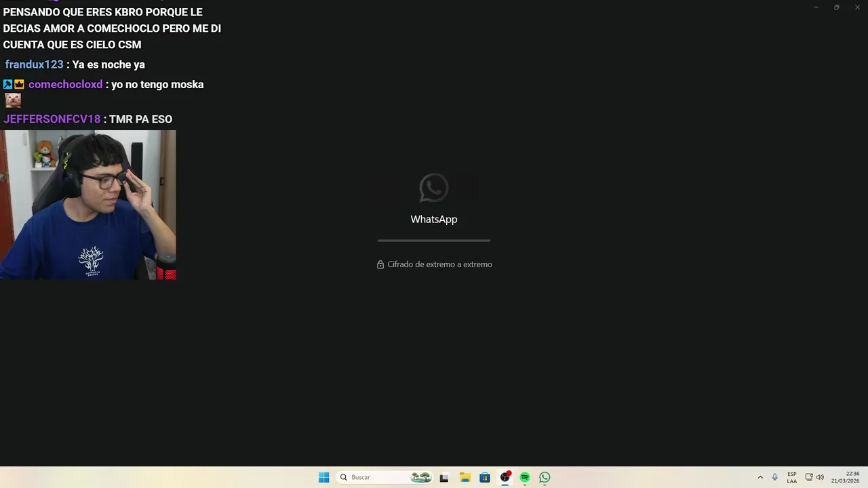Open File Explorer from the taskbar

(465, 477)
